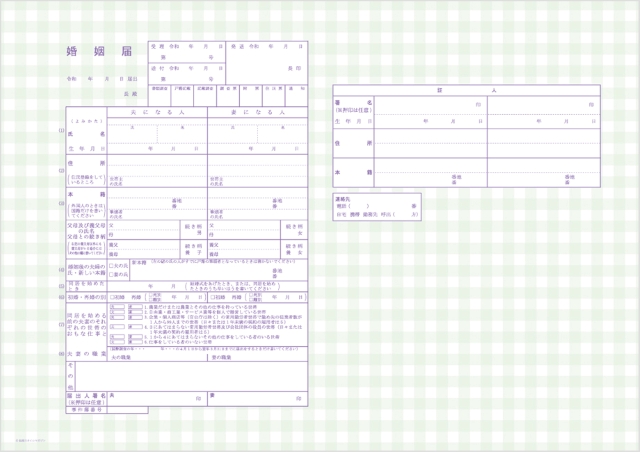The image size is (640, 452).
Task: Click second witness 本籍 domicile field
Action: click(x=544, y=173)
